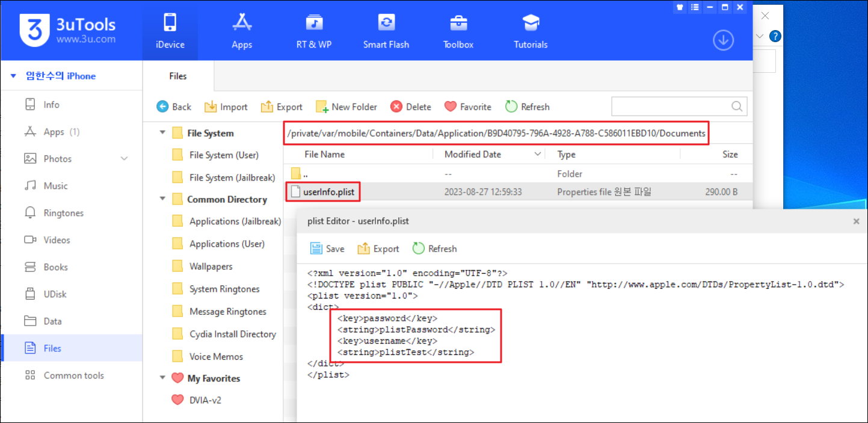Refresh in the plist Editor
The image size is (868, 423).
coord(434,249)
